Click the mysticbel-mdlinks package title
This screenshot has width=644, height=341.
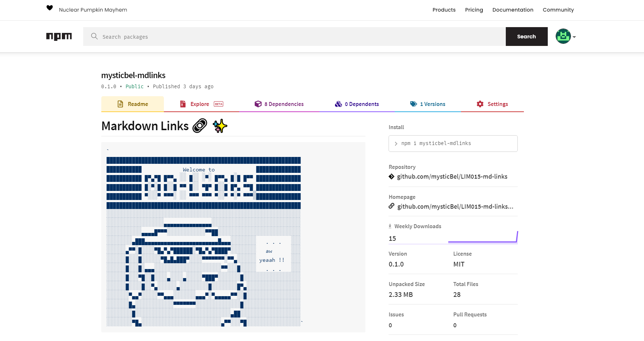(x=133, y=75)
